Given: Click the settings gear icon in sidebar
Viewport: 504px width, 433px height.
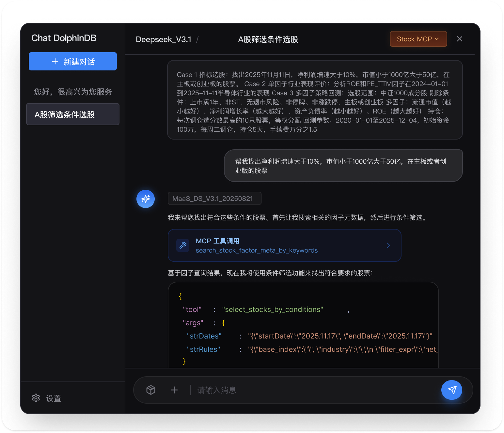Looking at the screenshot, I should point(36,398).
